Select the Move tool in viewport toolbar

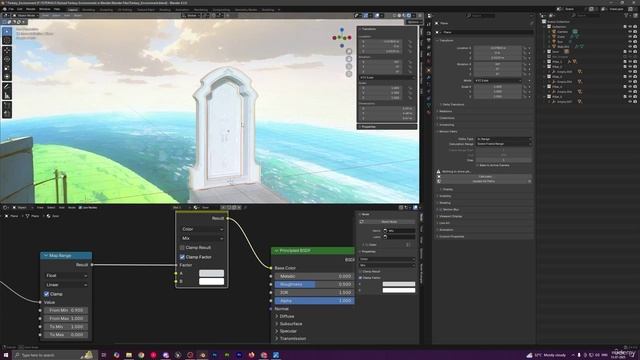(x=7, y=50)
